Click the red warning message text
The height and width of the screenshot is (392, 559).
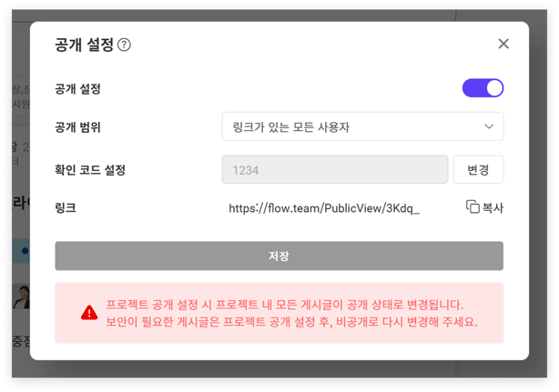291,313
